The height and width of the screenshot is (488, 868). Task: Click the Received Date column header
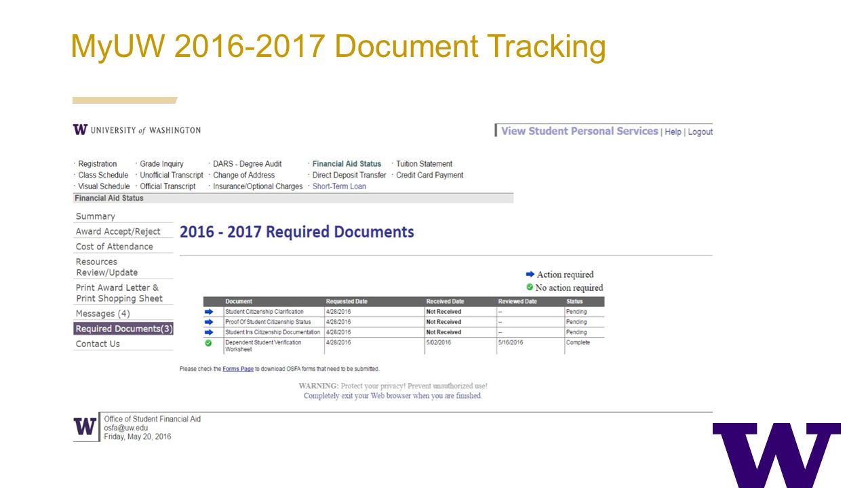pyautogui.click(x=445, y=302)
